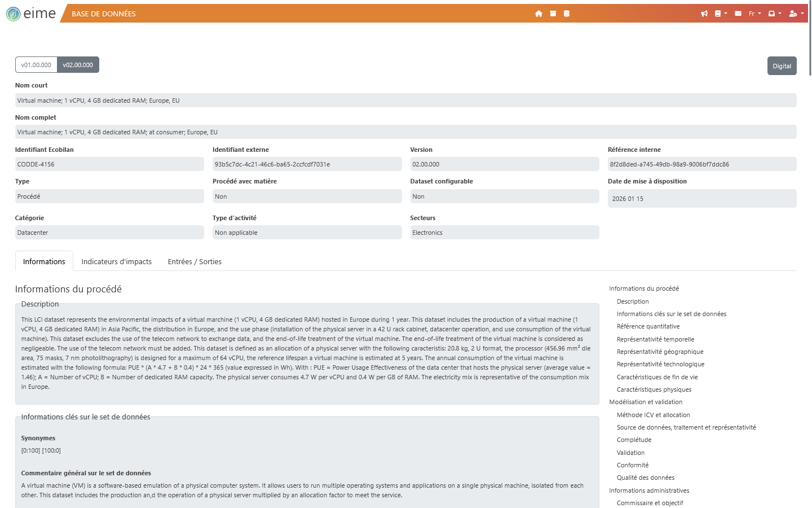Click the Type d'activité field
The width and height of the screenshot is (812, 508).
(x=307, y=233)
